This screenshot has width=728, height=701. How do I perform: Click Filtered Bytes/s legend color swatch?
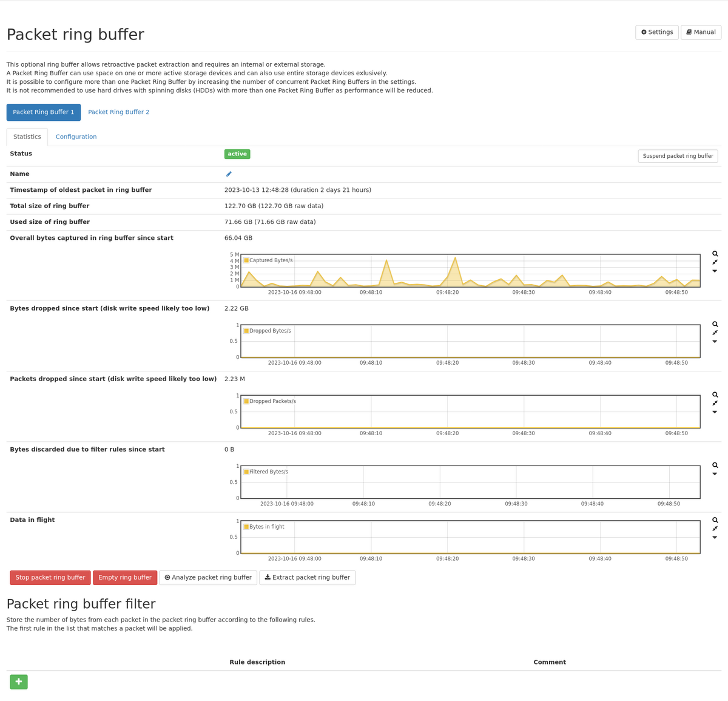(x=246, y=472)
